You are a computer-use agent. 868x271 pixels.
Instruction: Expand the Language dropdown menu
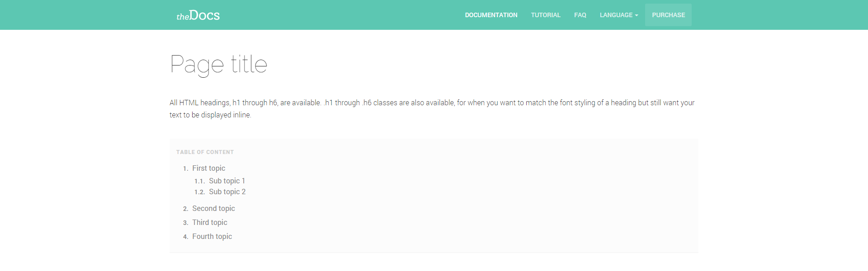(616, 15)
